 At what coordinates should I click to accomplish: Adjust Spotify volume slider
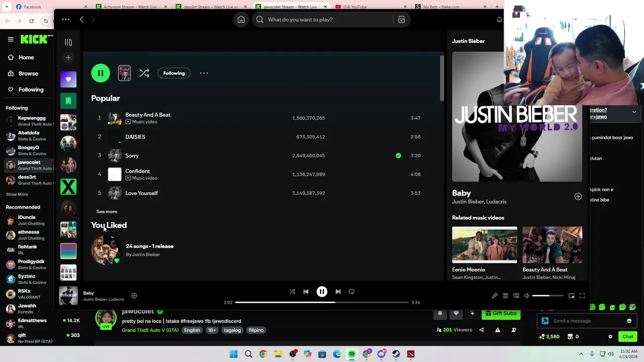[x=547, y=296]
